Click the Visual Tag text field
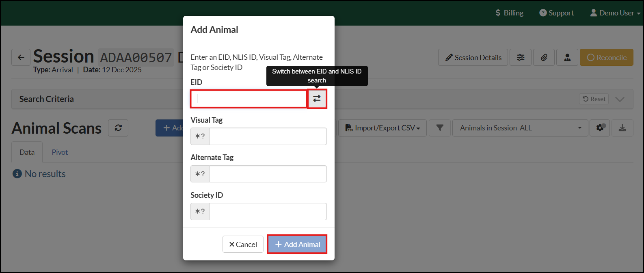Viewport: 644px width, 273px height. [x=268, y=136]
